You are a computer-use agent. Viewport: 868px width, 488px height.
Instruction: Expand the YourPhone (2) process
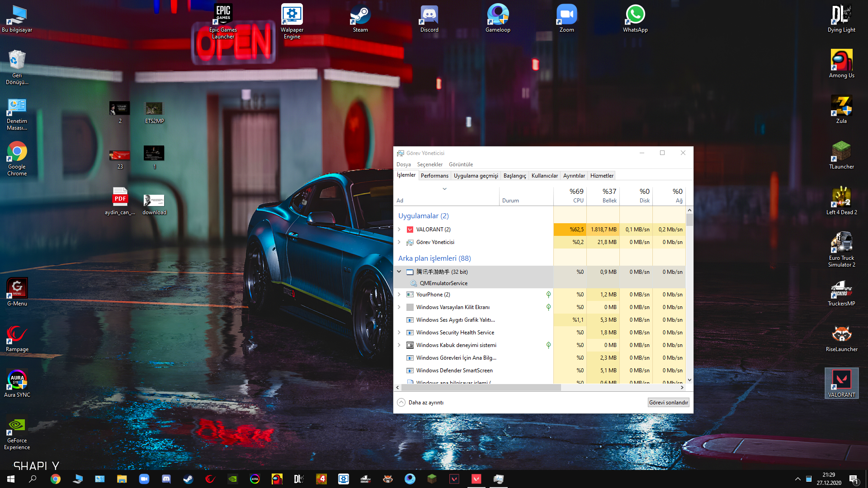coord(399,295)
